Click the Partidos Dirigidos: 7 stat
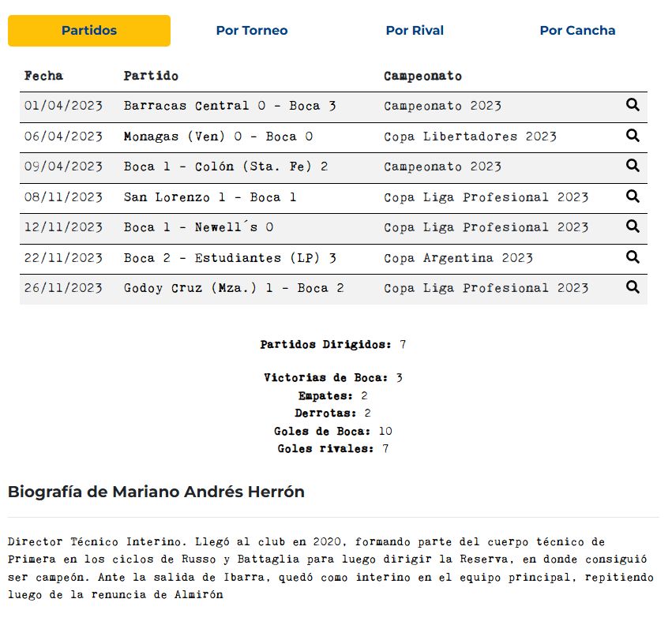This screenshot has height=625, width=672. (x=333, y=344)
